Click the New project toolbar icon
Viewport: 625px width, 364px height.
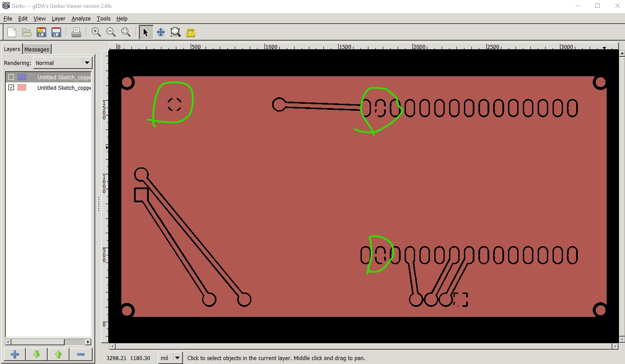pos(12,32)
